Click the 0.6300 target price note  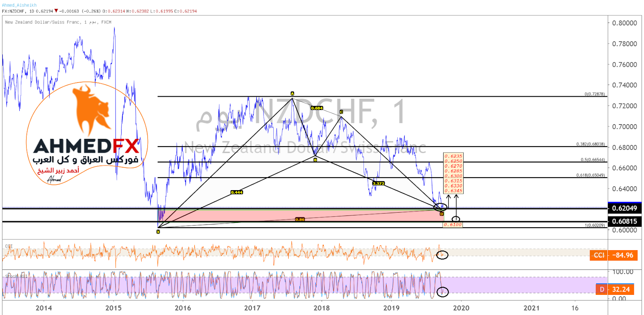[453, 176]
